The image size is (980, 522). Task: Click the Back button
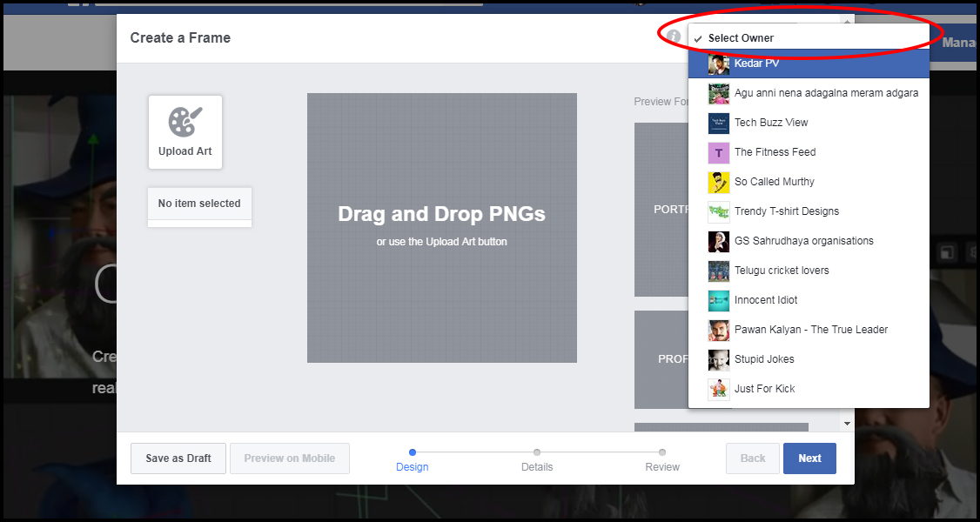753,458
